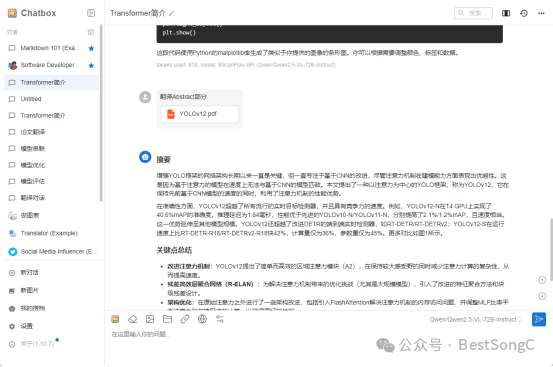
Task: Open the sliders conversation settings icon
Action: pyautogui.click(x=220, y=319)
